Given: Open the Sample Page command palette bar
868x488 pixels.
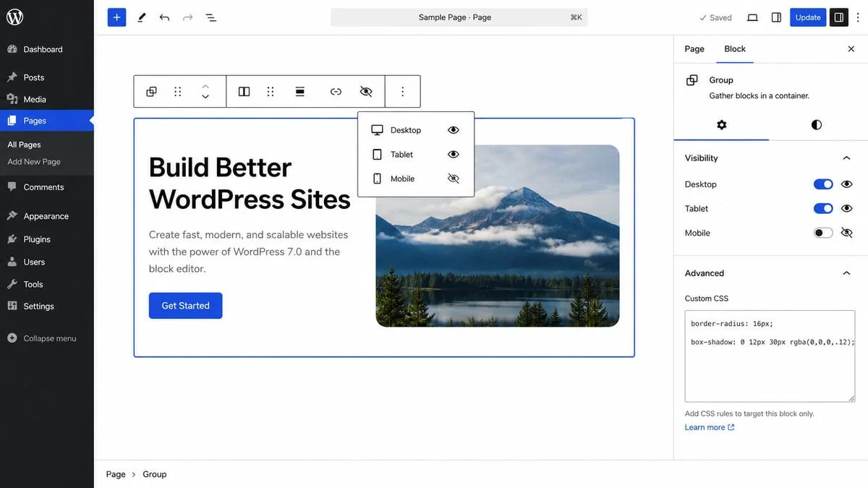Looking at the screenshot, I should coord(459,17).
